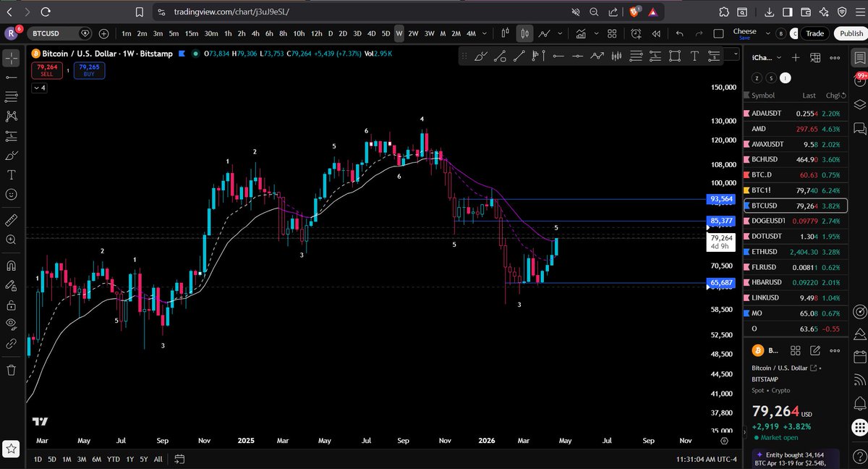Click the browser address bar URL
The height and width of the screenshot is (469, 868).
point(233,12)
